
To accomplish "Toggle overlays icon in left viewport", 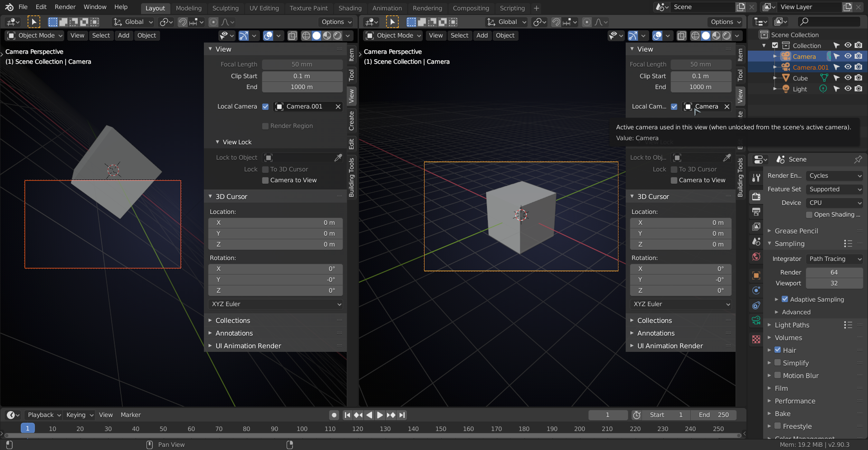I will 268,36.
